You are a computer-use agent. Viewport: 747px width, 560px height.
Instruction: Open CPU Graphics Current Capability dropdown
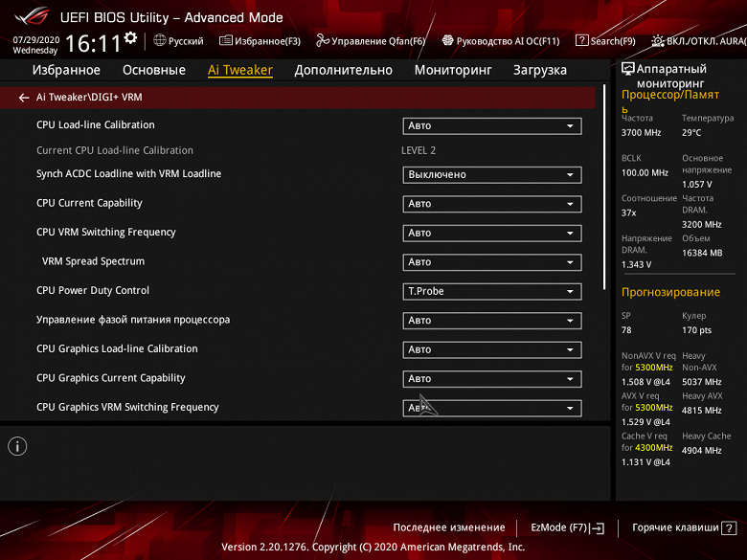pyautogui.click(x=492, y=379)
